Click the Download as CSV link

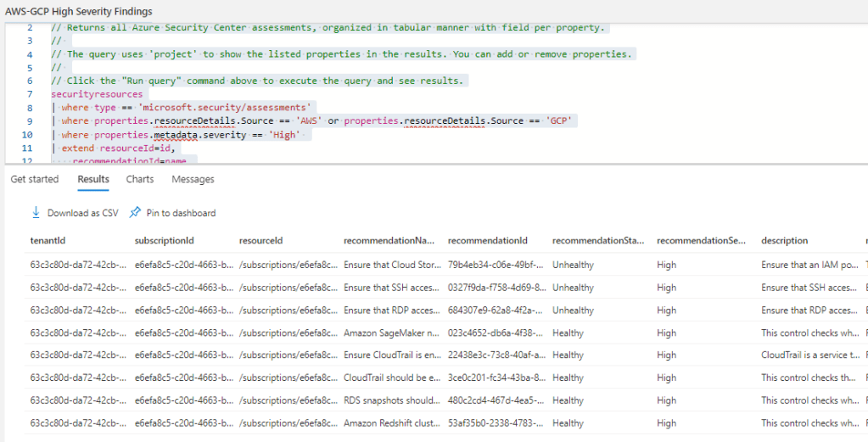pyautogui.click(x=82, y=213)
